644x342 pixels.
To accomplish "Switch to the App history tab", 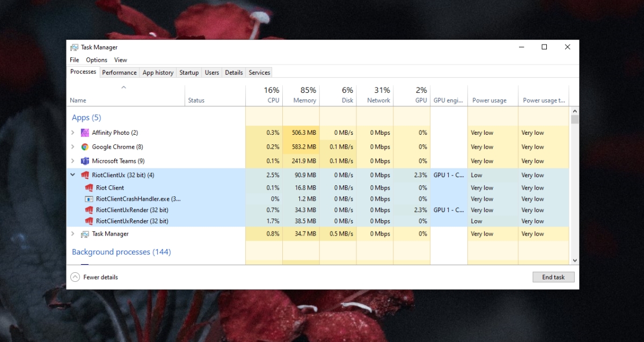I will (x=158, y=72).
